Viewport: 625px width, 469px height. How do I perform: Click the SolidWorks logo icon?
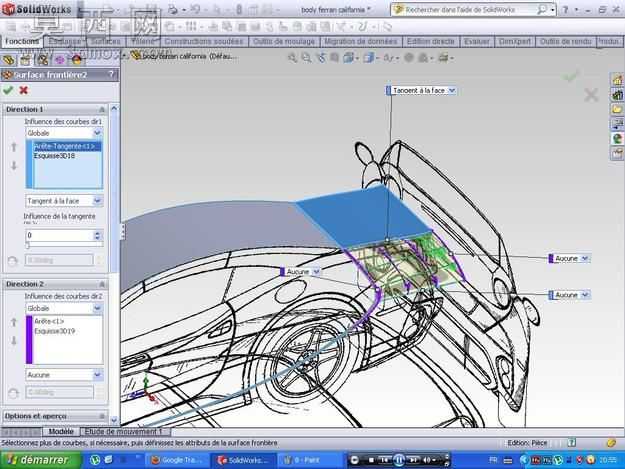(x=8, y=9)
